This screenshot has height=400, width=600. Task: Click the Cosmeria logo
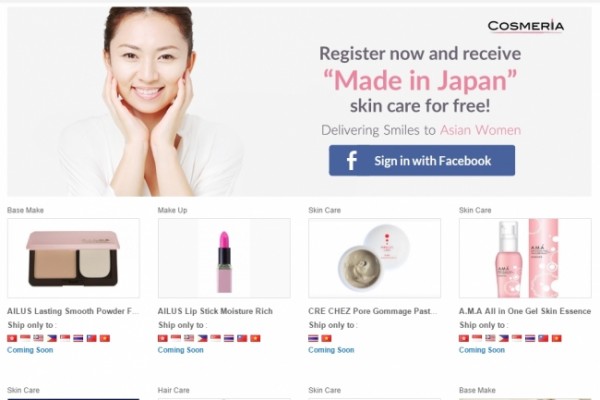[x=525, y=26]
